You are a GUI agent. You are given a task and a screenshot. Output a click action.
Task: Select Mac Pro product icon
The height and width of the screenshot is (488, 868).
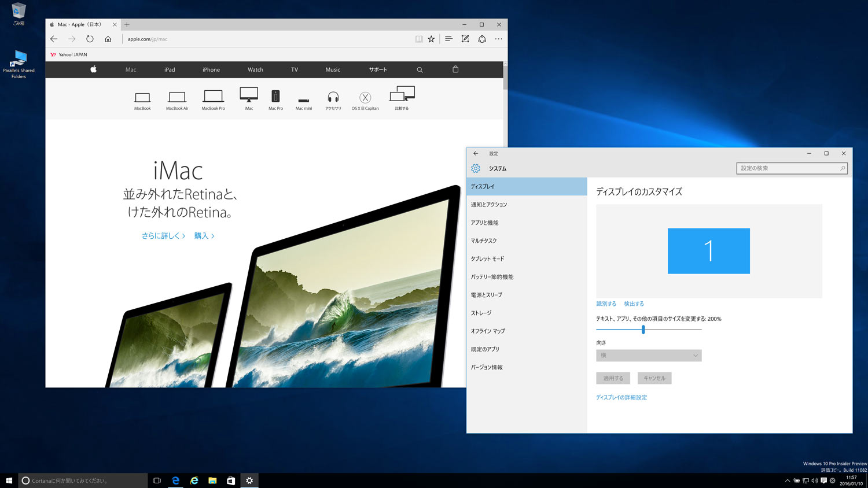click(x=275, y=100)
